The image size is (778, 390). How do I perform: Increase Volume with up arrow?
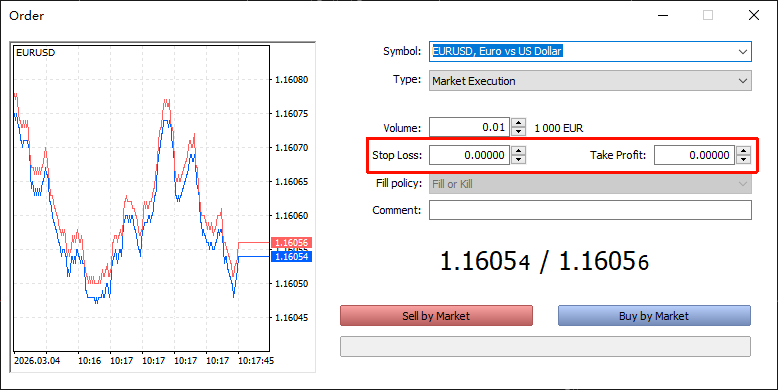click(519, 123)
